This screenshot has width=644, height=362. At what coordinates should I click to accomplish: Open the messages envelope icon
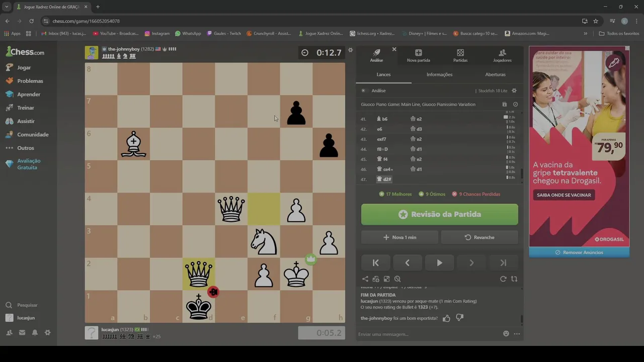[22, 332]
